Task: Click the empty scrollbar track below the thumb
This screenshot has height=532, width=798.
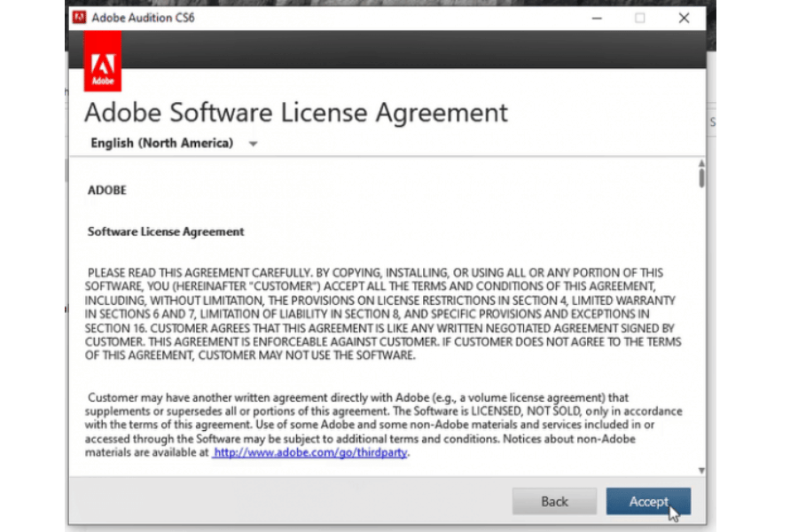Action: (701, 328)
